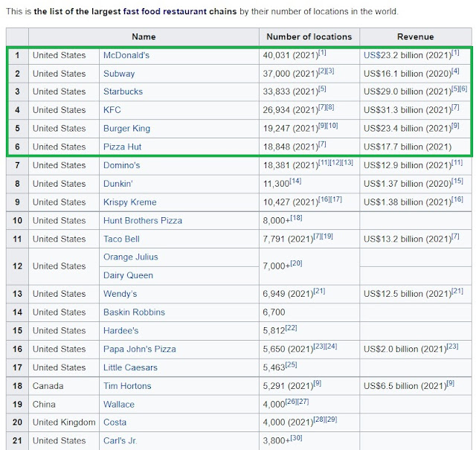Select the 'United Kingdom' country cell

(64, 422)
